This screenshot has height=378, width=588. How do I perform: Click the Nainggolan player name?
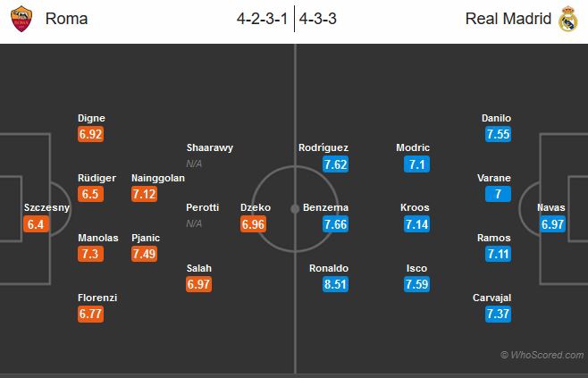[157, 178]
